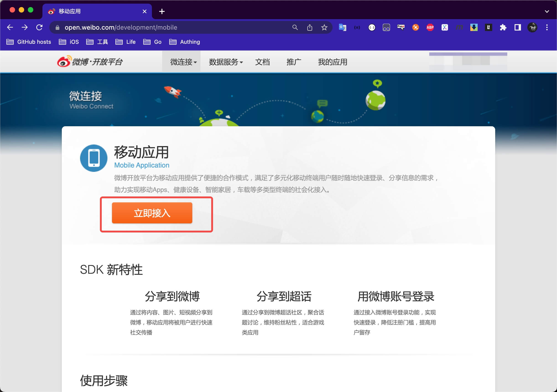Go to 我的应用 in navigation
This screenshot has width=557, height=392.
click(332, 62)
